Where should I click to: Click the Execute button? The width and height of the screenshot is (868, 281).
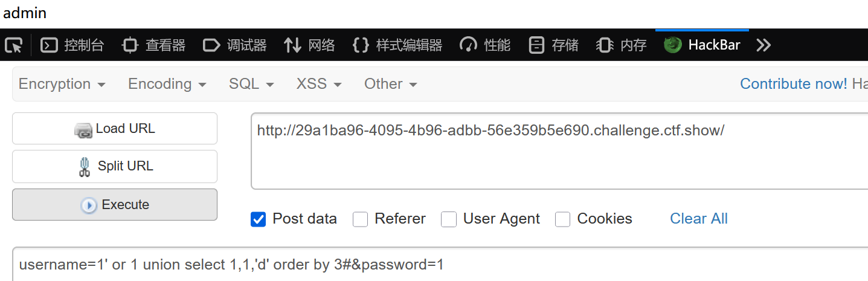point(115,205)
